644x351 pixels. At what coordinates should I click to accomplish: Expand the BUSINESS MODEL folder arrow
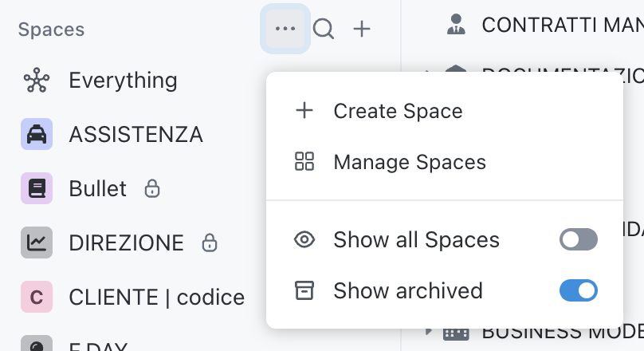[429, 330]
